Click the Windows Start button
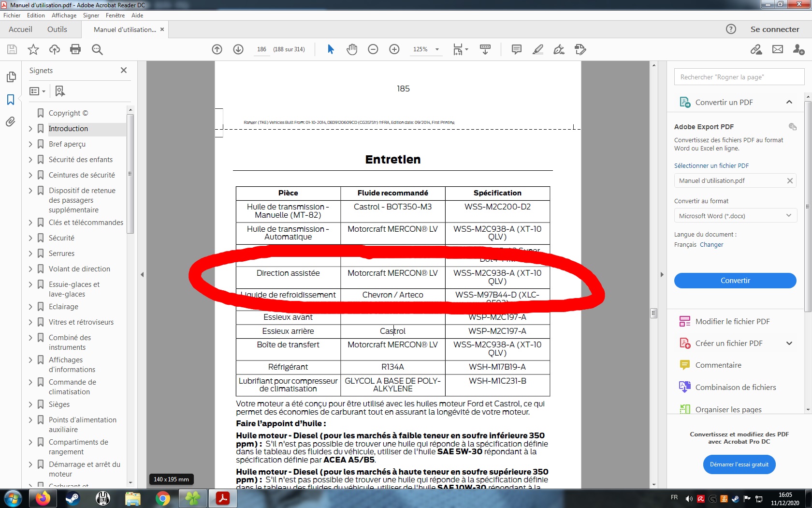Image resolution: width=812 pixels, height=508 pixels. coord(13,498)
